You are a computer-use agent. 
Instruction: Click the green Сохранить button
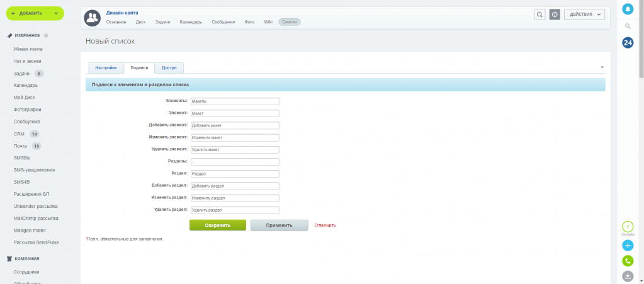(218, 225)
